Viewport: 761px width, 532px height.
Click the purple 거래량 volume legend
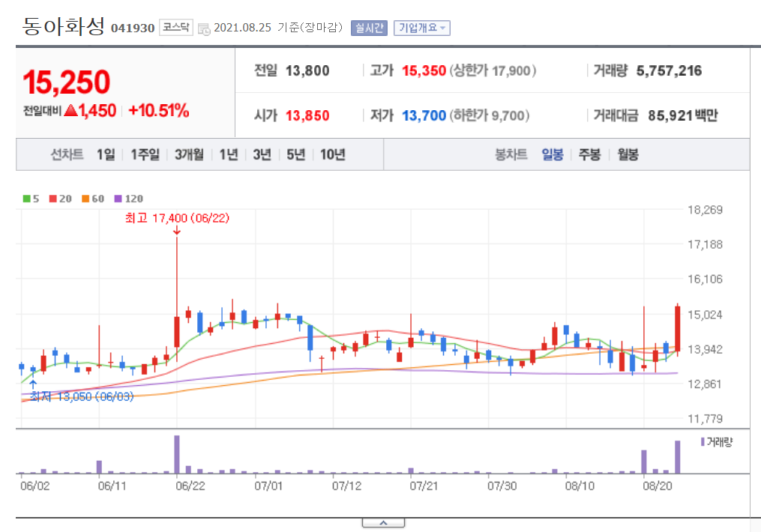tap(717, 442)
